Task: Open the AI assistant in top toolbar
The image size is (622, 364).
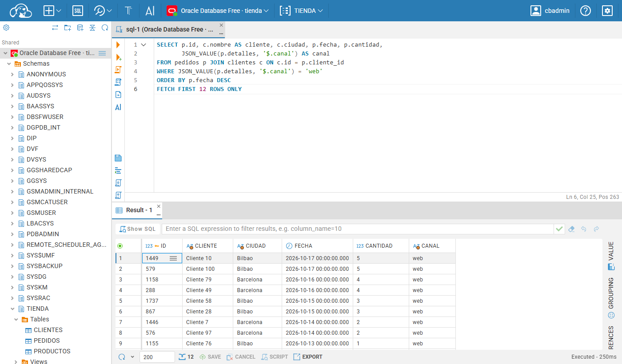Action: click(150, 11)
